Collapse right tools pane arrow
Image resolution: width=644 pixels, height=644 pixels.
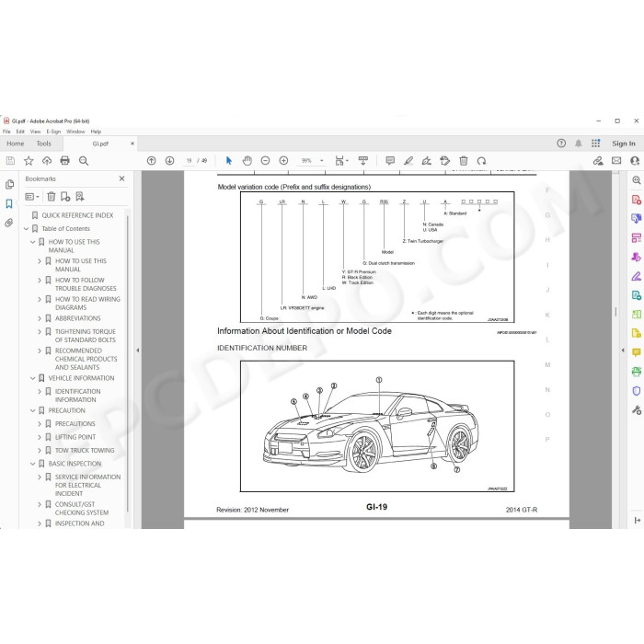(x=623, y=351)
